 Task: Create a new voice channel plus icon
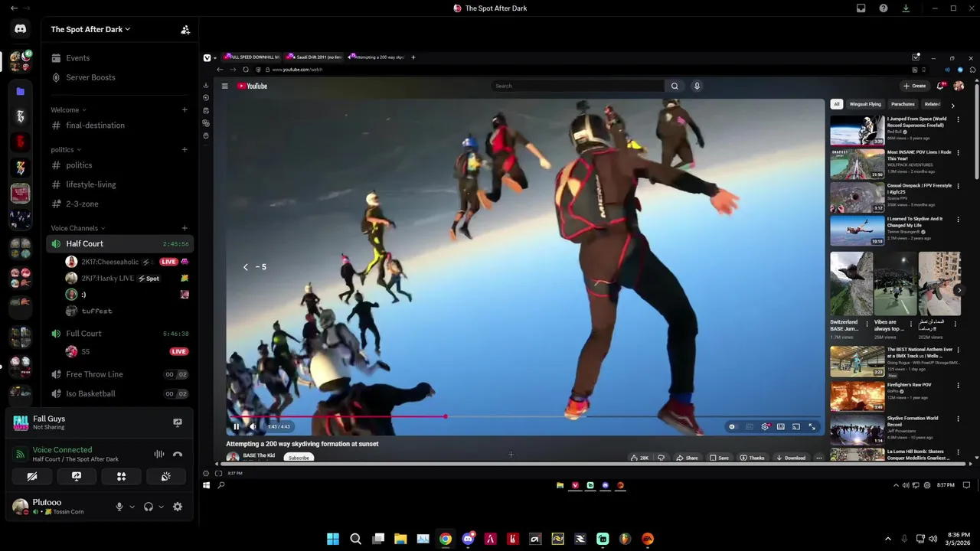(185, 228)
